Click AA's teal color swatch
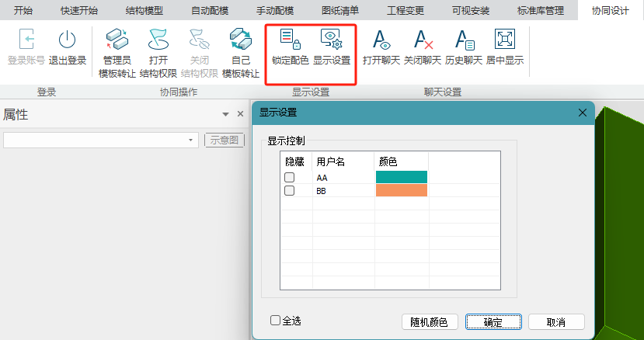Viewport: 644px width, 340px height. 402,177
